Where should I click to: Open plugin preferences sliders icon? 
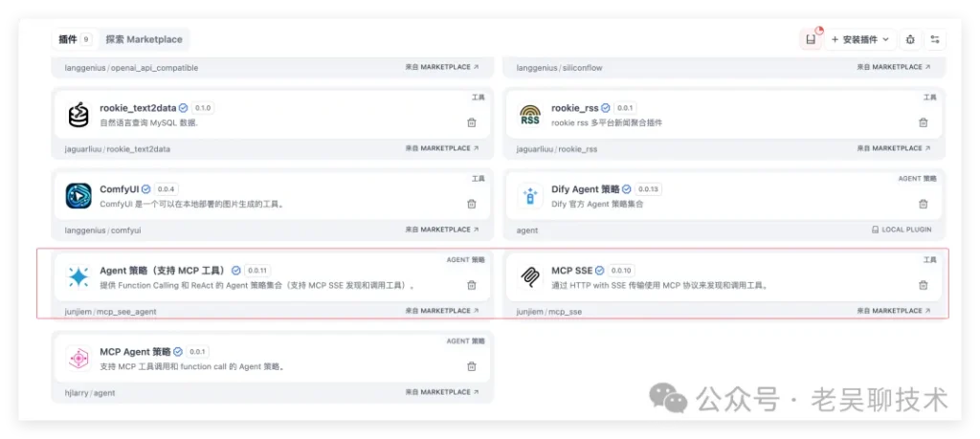pos(935,39)
